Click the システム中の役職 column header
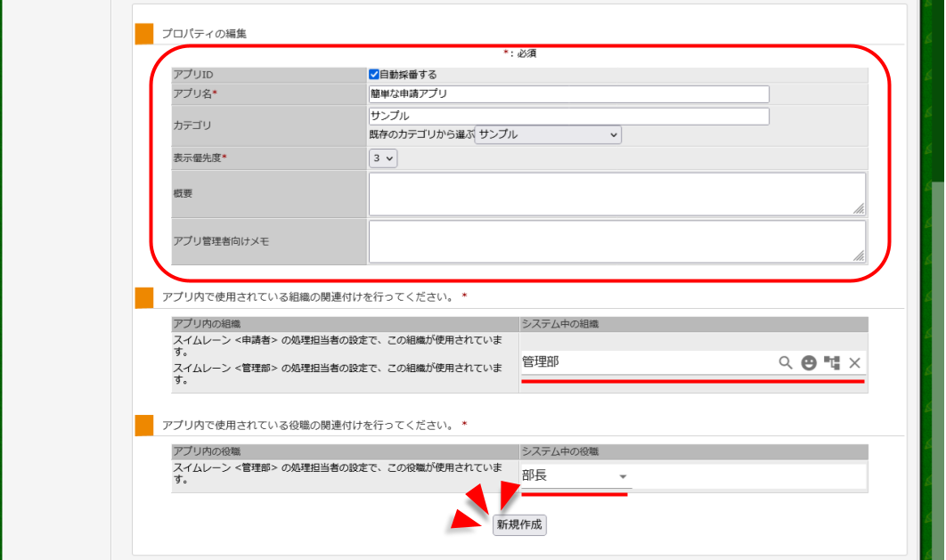This screenshot has width=946, height=560. click(x=694, y=451)
